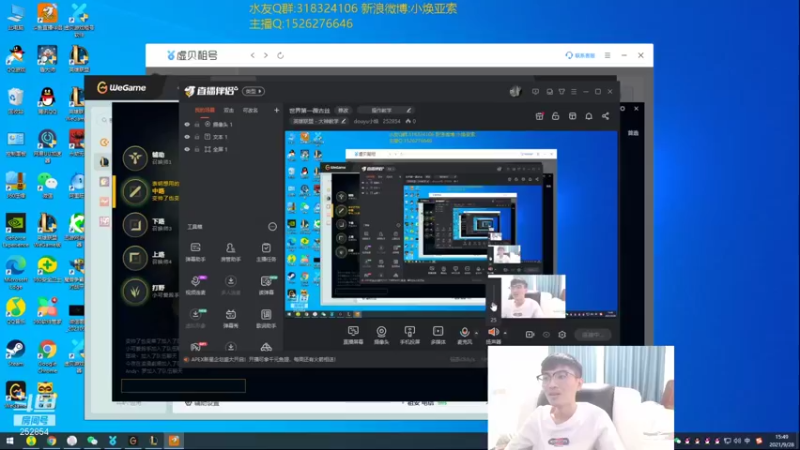Viewport: 800px width, 450px height.
Task: Toggle lock on 摄像头 1 layer
Action: click(197, 124)
